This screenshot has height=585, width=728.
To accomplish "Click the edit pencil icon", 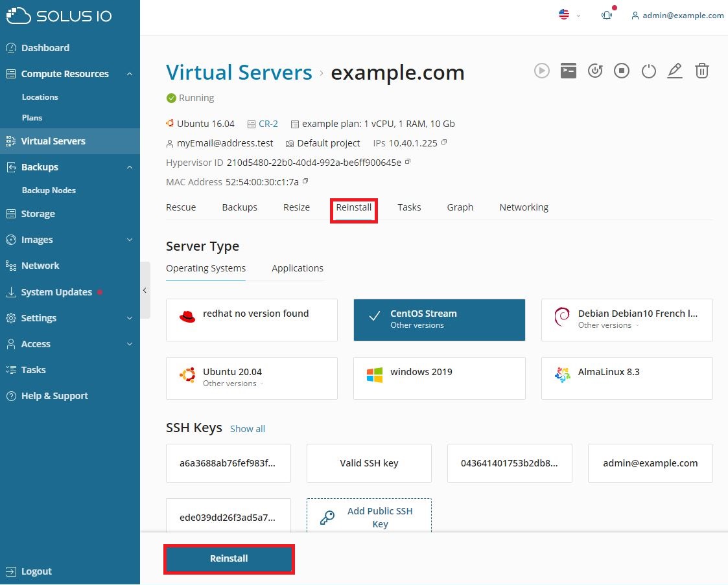I will coord(675,71).
